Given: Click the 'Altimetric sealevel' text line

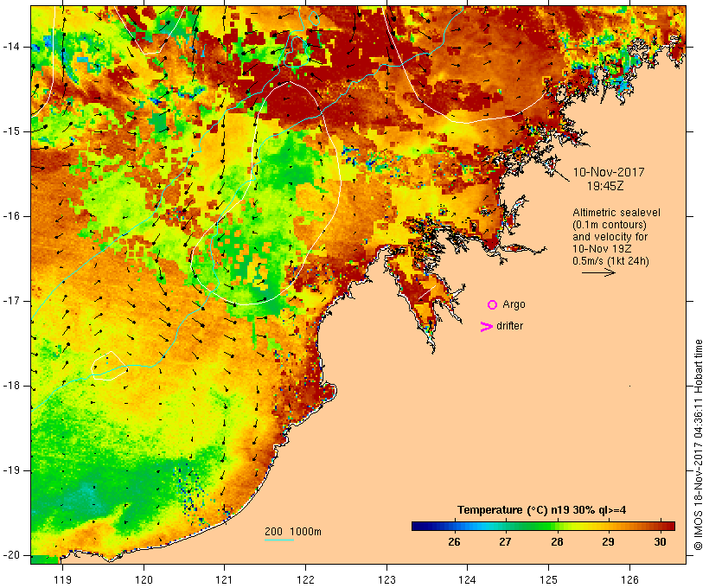Looking at the screenshot, I should tap(616, 213).
